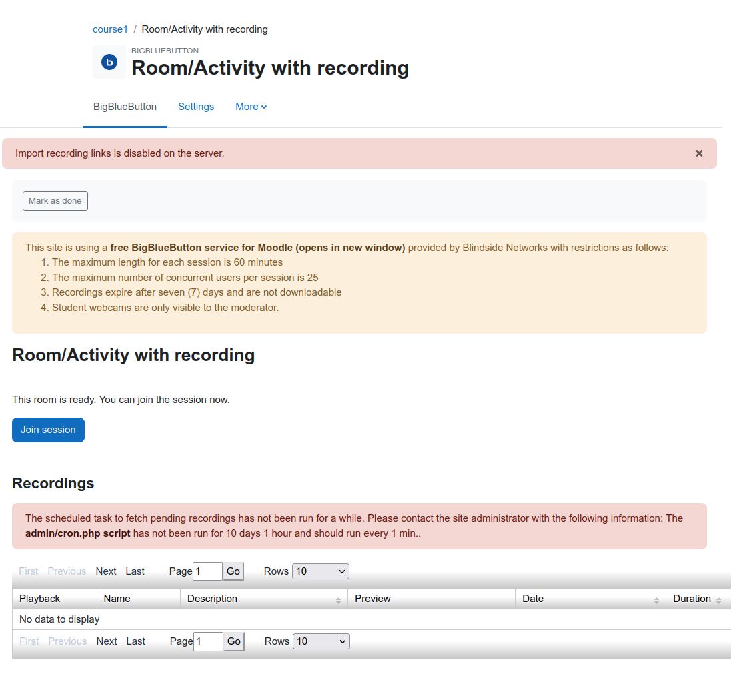Click the large page title heading
The height and width of the screenshot is (700, 731).
pyautogui.click(x=270, y=68)
